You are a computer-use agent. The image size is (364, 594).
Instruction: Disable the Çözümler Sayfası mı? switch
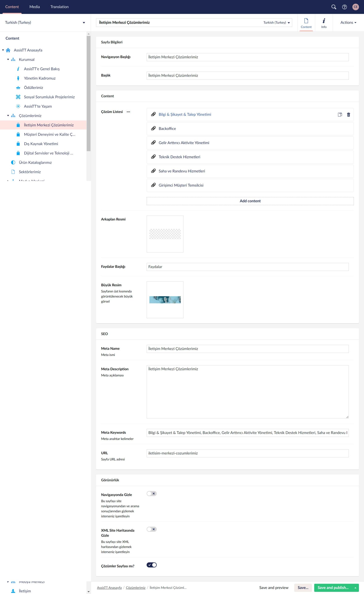tap(152, 565)
